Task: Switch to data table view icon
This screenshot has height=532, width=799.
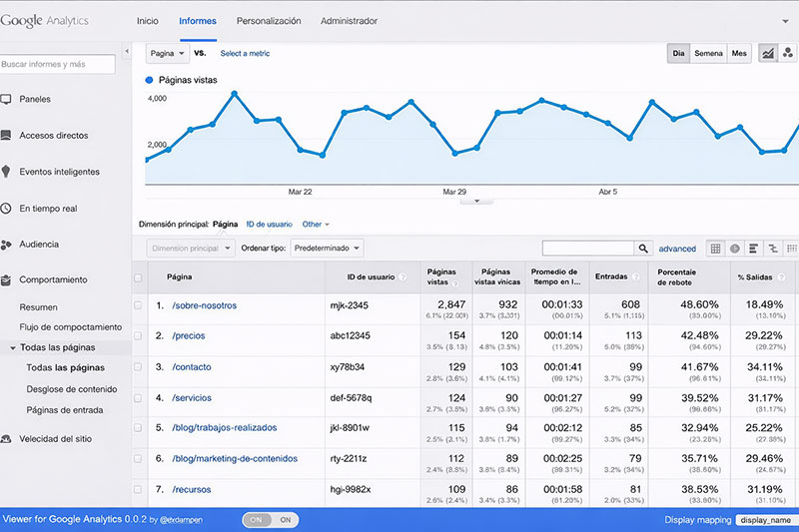Action: [715, 249]
